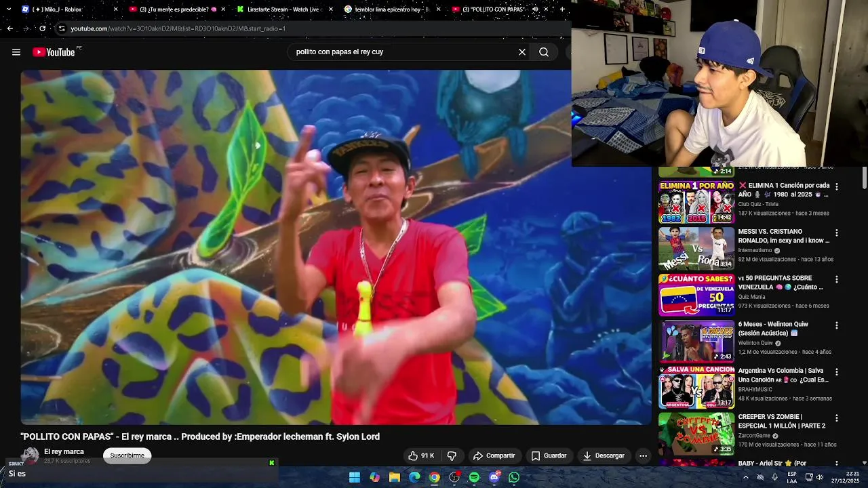Open Spotify from the taskbar
Screen dimensions: 868x488
(474, 477)
